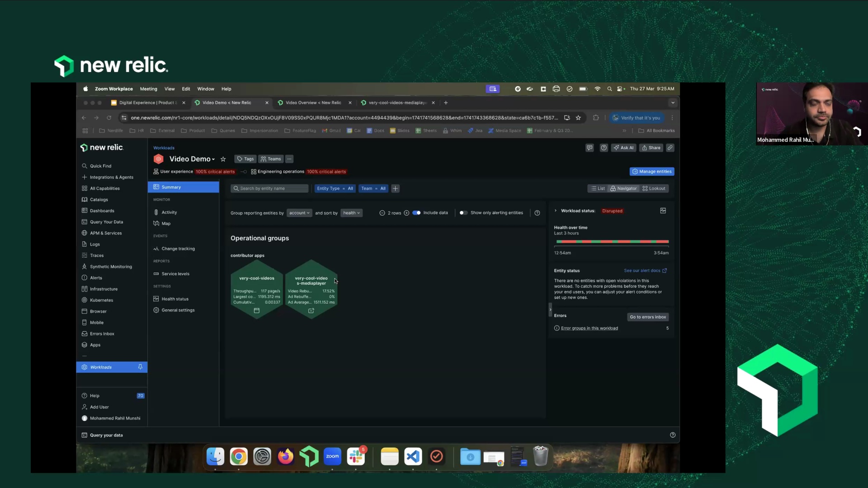Favorite Video Demo with star icon
Viewport: 868px width, 488px height.
point(223,159)
